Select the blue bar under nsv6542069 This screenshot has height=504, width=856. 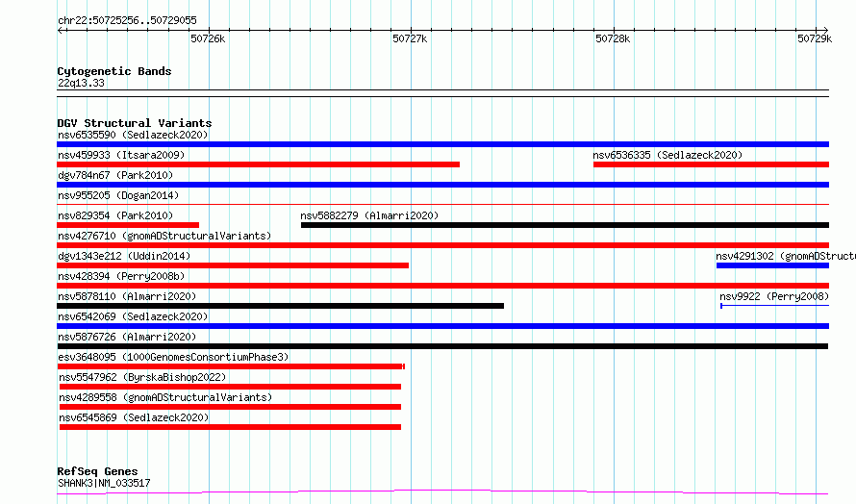coord(442,326)
